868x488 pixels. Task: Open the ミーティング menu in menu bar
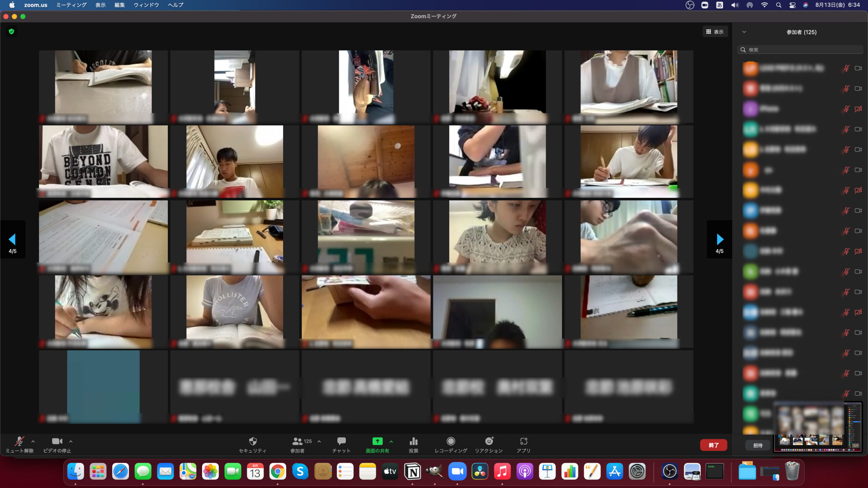click(71, 5)
